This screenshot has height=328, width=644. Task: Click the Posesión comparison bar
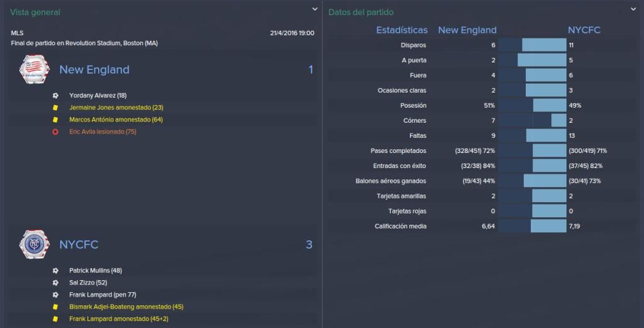tap(532, 105)
